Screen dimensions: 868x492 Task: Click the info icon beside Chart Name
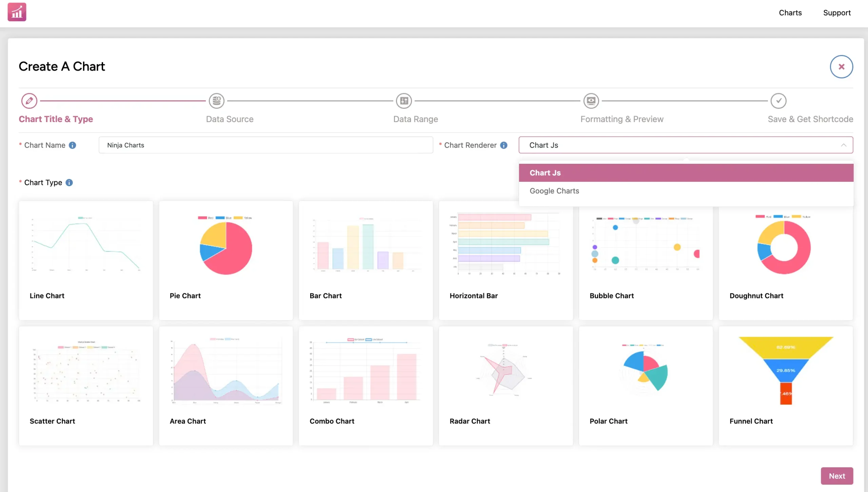click(73, 145)
